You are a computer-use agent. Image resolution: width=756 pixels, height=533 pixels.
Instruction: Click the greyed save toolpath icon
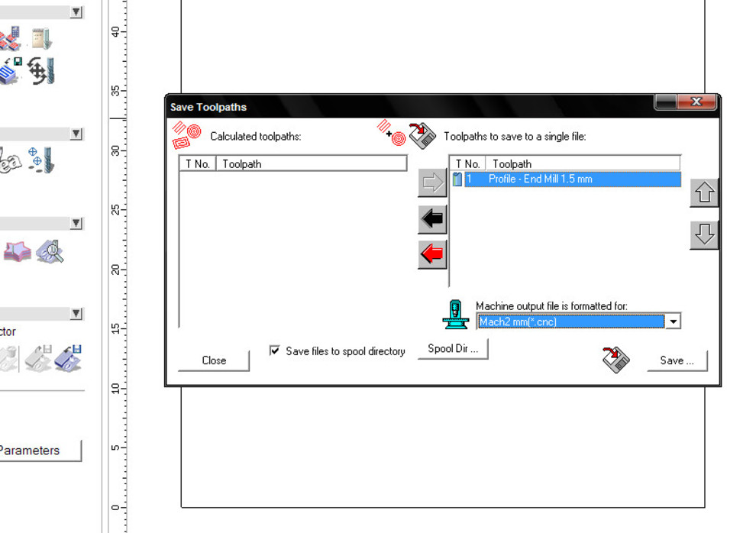pyautogui.click(x=39, y=358)
